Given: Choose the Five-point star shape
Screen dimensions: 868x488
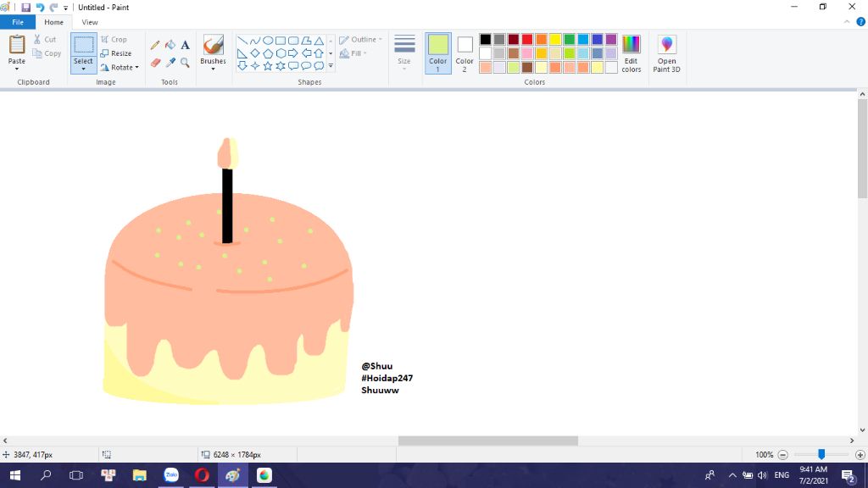Looking at the screenshot, I should (x=267, y=66).
